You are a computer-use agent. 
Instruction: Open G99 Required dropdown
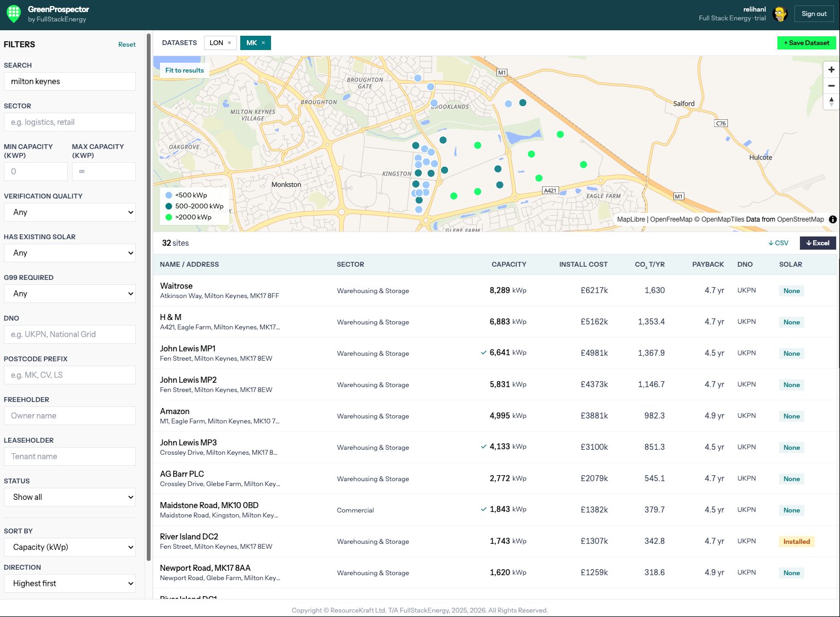coord(70,294)
